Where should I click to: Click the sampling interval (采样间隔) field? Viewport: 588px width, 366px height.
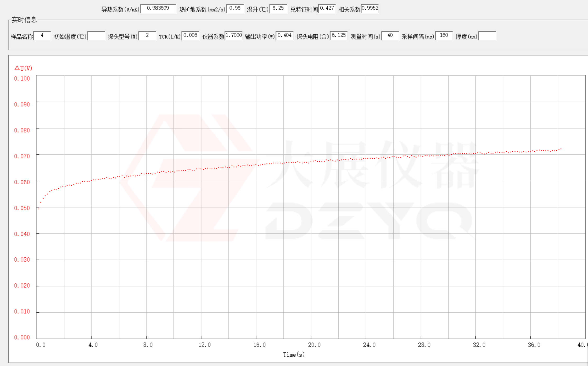pyautogui.click(x=444, y=36)
